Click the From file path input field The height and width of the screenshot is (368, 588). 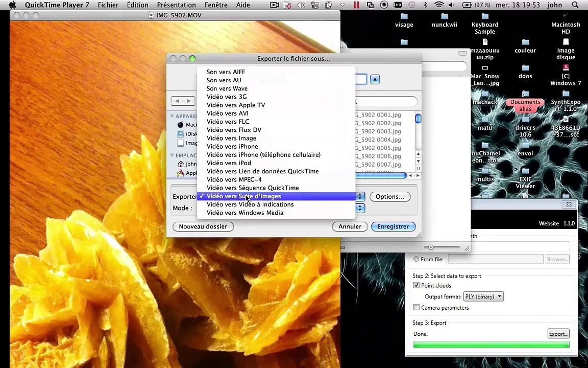click(496, 259)
